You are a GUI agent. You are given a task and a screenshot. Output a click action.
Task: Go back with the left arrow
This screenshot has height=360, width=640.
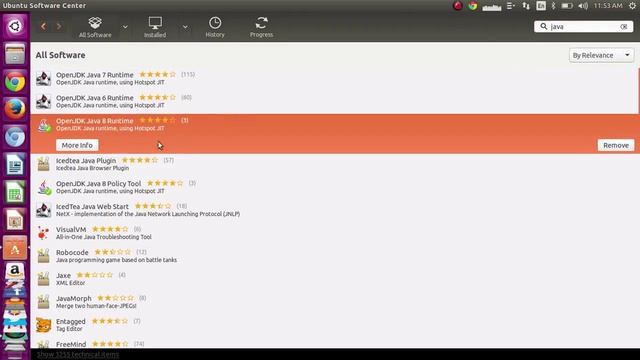43,27
